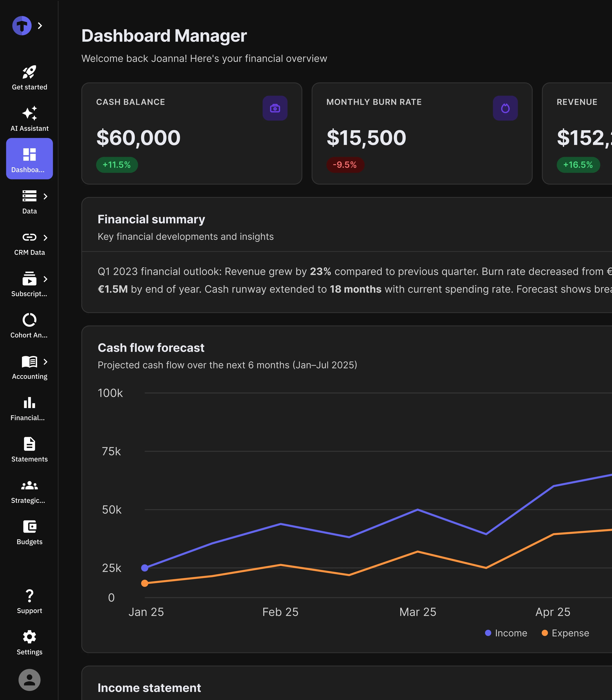
Task: Click the MONTHLY BURN RATE card title
Action: pyautogui.click(x=374, y=102)
